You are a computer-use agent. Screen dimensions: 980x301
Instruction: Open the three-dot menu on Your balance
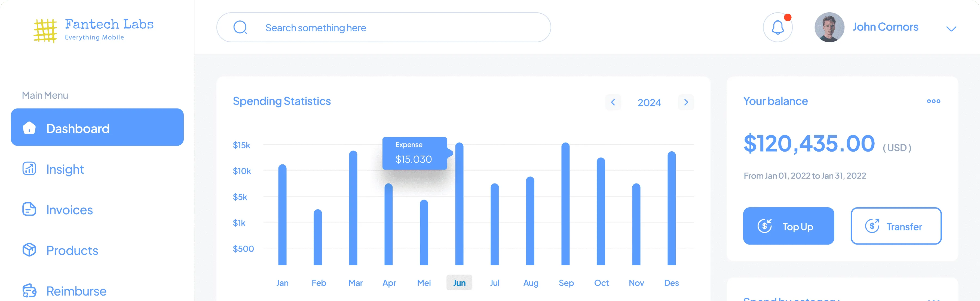933,101
